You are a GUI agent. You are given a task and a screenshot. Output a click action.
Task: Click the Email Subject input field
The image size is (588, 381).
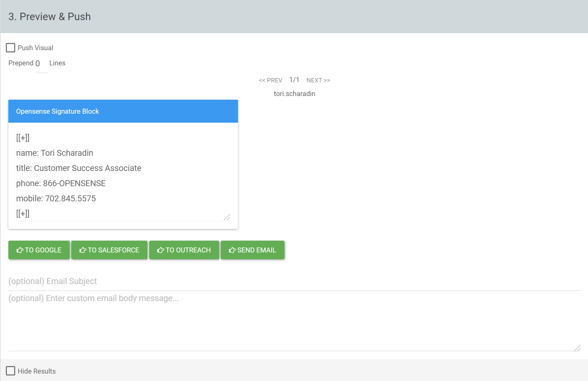[x=294, y=281]
